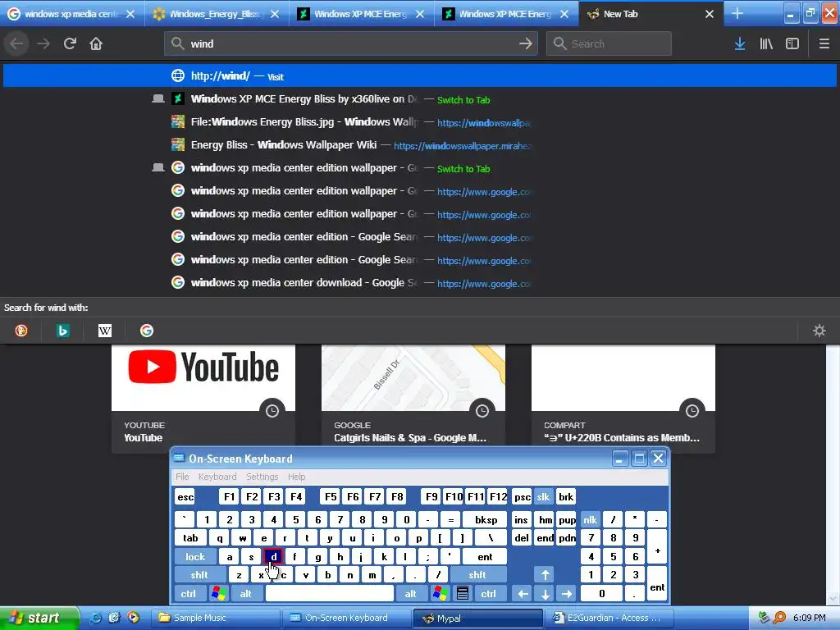The height and width of the screenshot is (630, 840).
Task: Choose 'windows xp media center download' suggestion
Action: (x=420, y=282)
